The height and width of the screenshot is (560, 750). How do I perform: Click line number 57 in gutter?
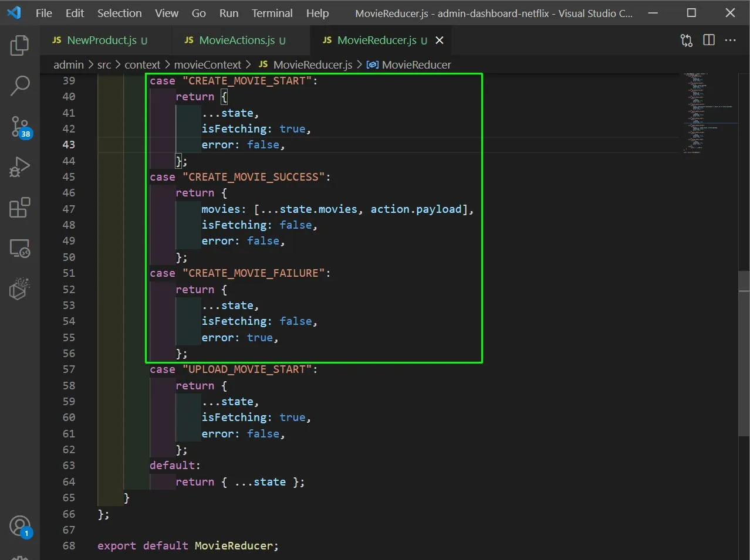click(69, 369)
